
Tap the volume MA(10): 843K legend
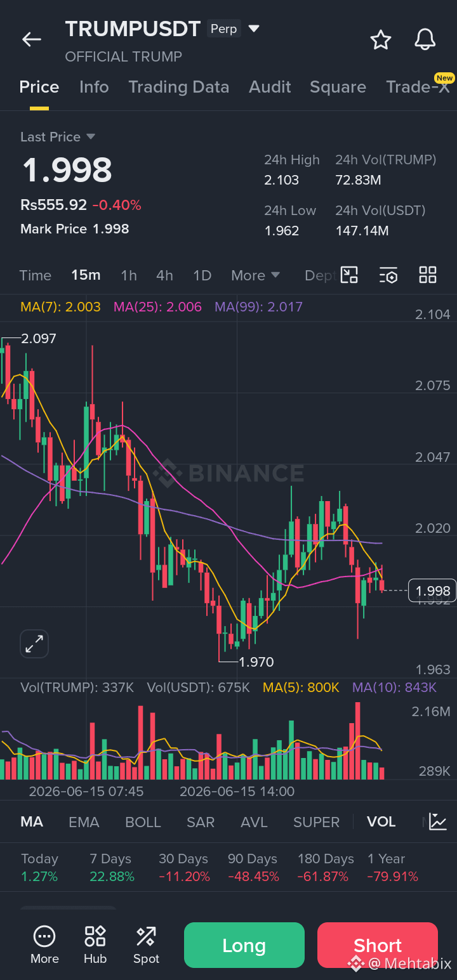394,688
